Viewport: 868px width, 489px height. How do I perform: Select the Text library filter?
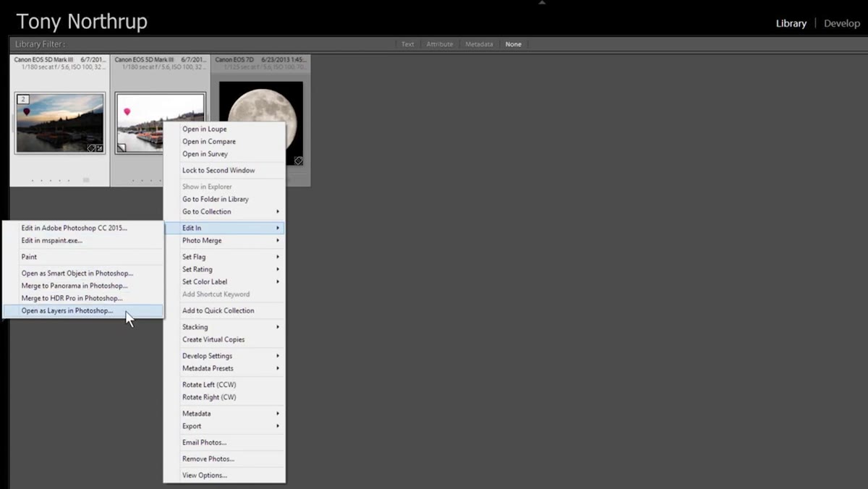[x=408, y=44]
